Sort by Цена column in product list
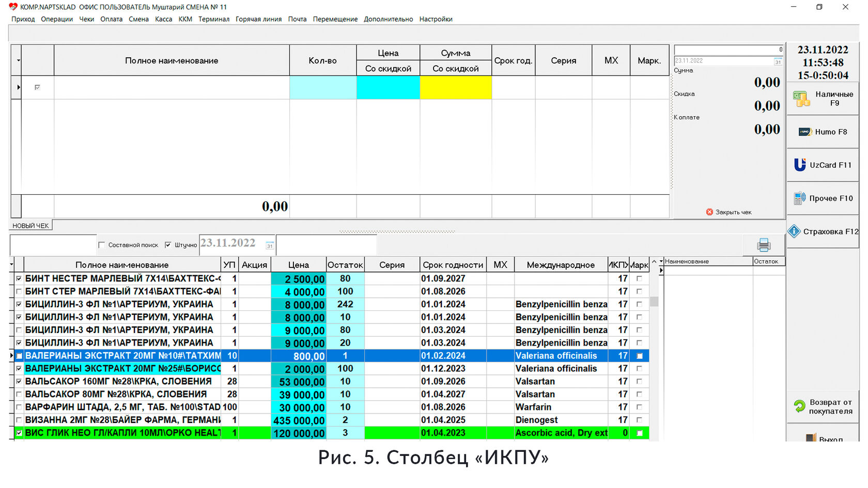The height and width of the screenshot is (488, 868). point(298,264)
